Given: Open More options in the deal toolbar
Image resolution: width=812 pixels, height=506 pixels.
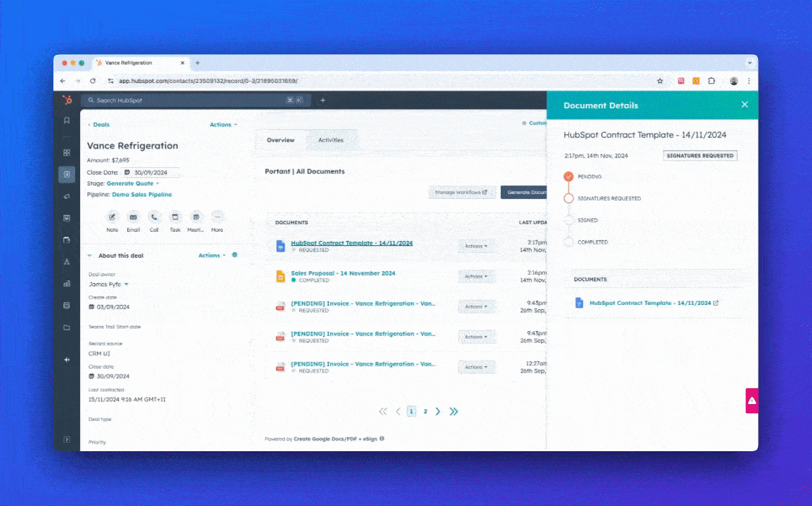Looking at the screenshot, I should click(217, 217).
